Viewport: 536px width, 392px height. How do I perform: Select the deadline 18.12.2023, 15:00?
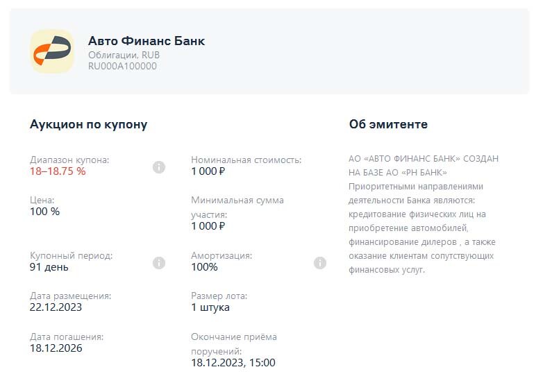[x=233, y=362]
